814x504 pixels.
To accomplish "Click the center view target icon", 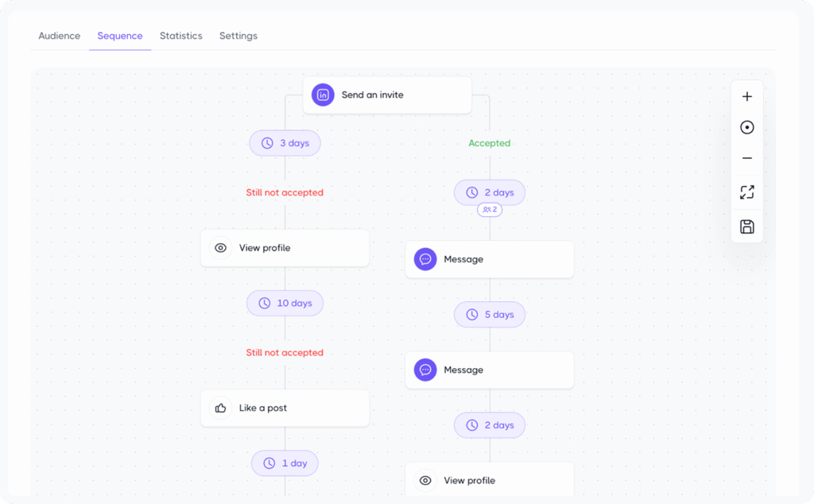I will tap(746, 127).
